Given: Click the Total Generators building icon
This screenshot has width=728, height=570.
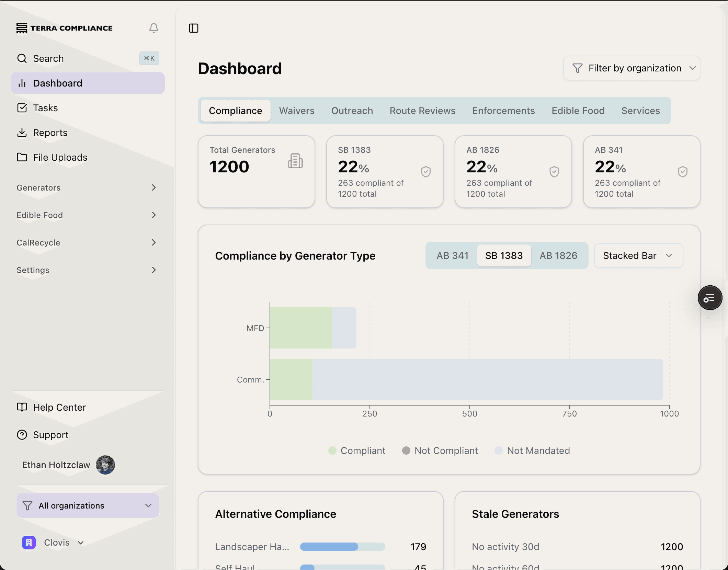Looking at the screenshot, I should (x=295, y=161).
